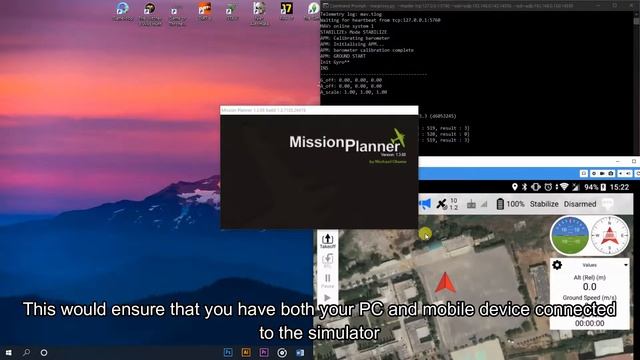Open the Stabilize flight mode selector

click(x=544, y=204)
